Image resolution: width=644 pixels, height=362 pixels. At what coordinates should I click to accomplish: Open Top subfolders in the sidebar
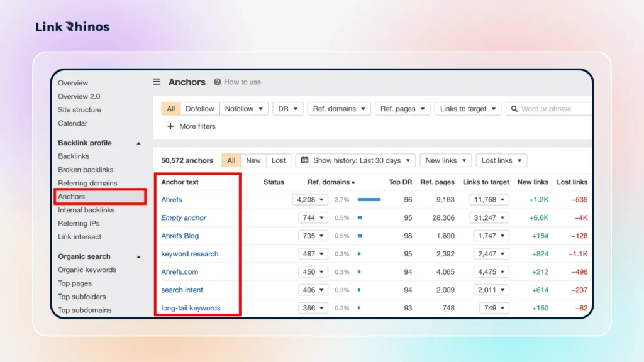point(81,297)
